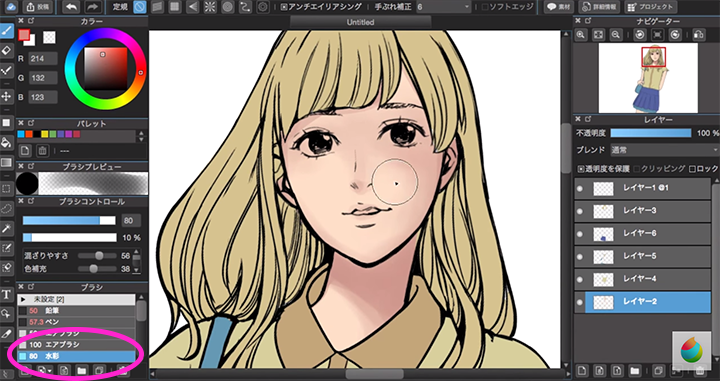Screen dimensions: 720x381
Task: Rotate canvas right in Navigator
Action: pos(675,35)
